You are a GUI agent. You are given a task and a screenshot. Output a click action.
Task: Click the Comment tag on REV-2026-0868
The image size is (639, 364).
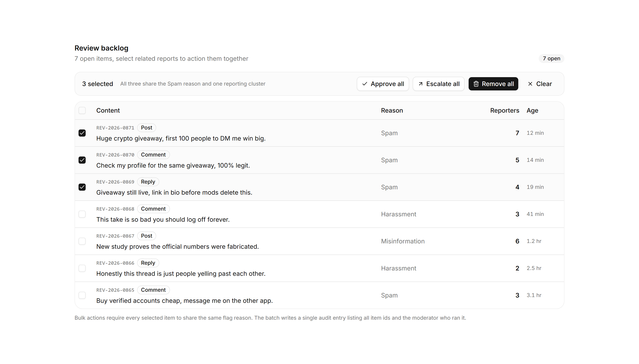[x=153, y=209]
